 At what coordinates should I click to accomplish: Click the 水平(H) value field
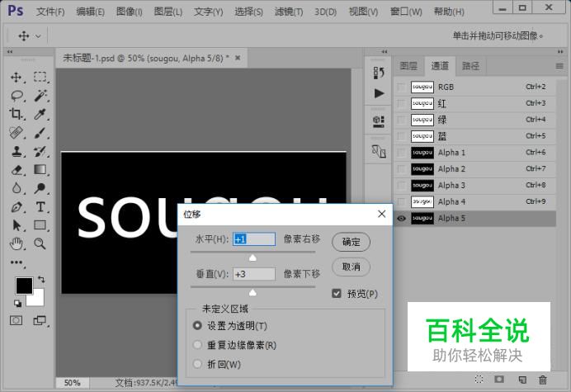[254, 239]
